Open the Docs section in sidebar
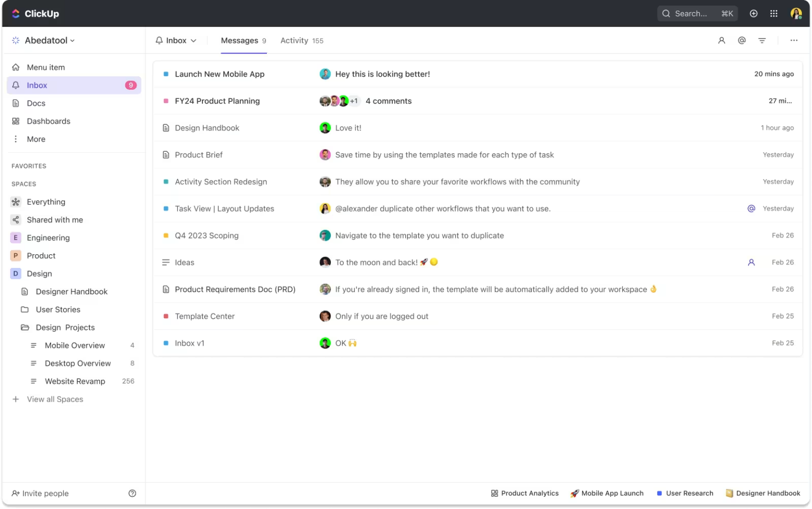812x509 pixels. coord(36,103)
